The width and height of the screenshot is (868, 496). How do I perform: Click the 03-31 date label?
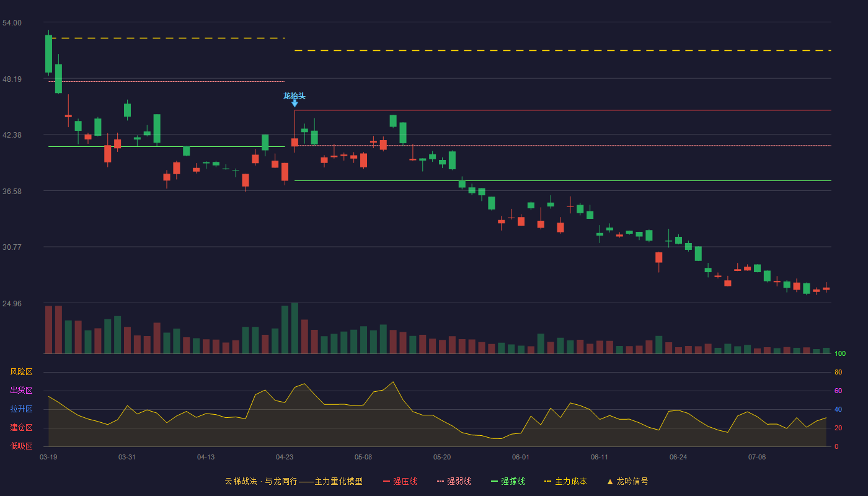[127, 457]
